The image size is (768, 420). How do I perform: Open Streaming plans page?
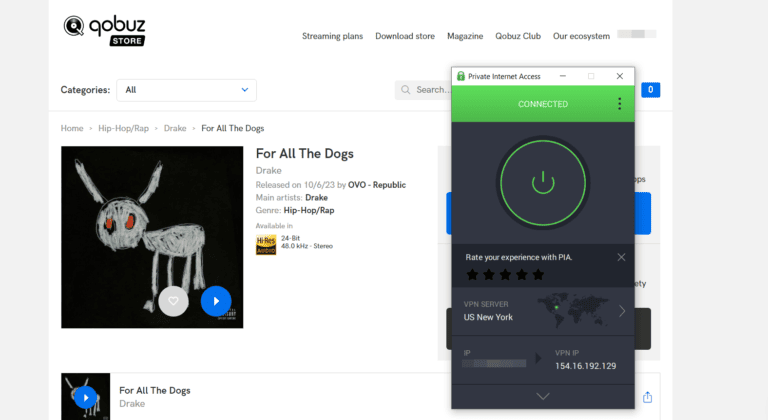click(x=332, y=36)
